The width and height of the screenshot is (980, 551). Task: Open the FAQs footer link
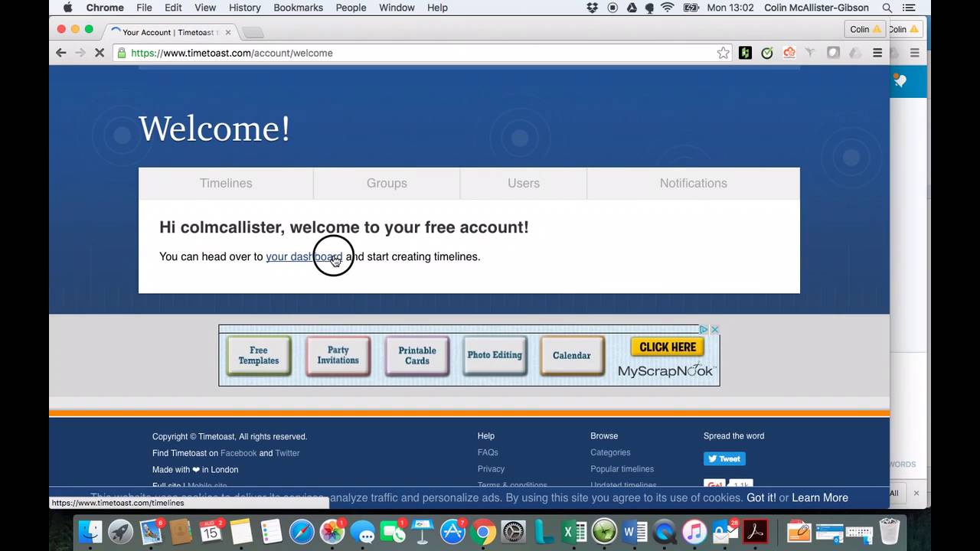coord(488,452)
